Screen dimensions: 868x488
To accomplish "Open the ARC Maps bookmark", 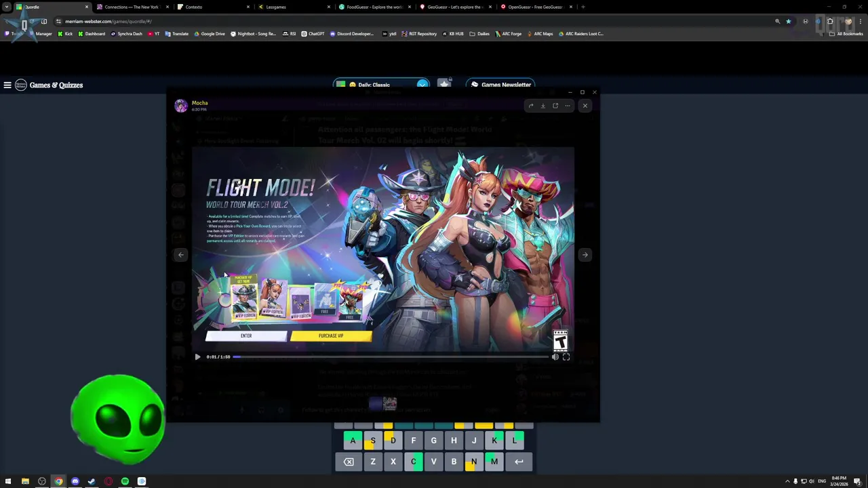I will [x=540, y=33].
